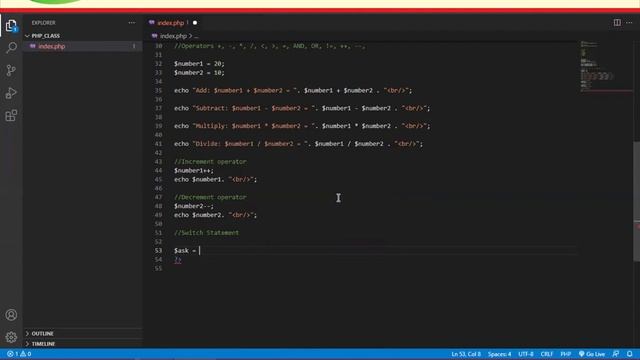
Task: Open the Manage settings gear
Action: tap(11, 337)
